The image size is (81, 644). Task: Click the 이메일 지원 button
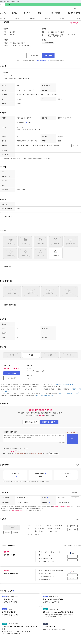pyautogui.click(x=12, y=378)
